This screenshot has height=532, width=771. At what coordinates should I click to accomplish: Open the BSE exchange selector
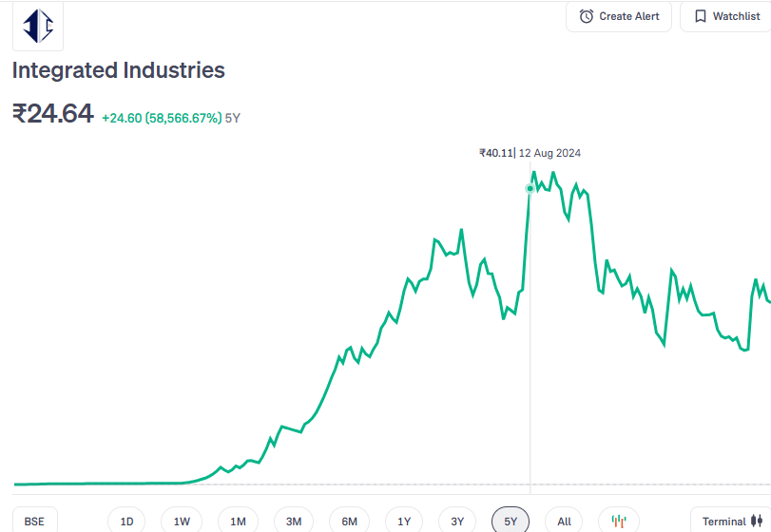pyautogui.click(x=34, y=521)
